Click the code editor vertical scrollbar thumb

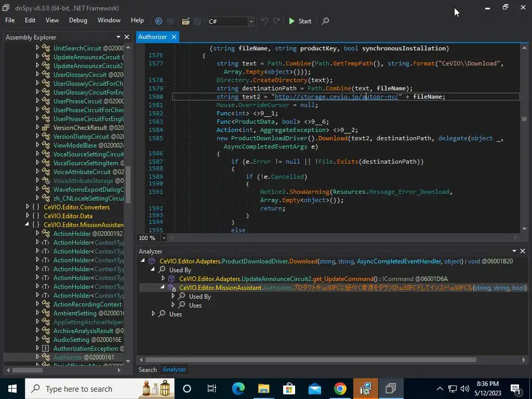[x=524, y=119]
